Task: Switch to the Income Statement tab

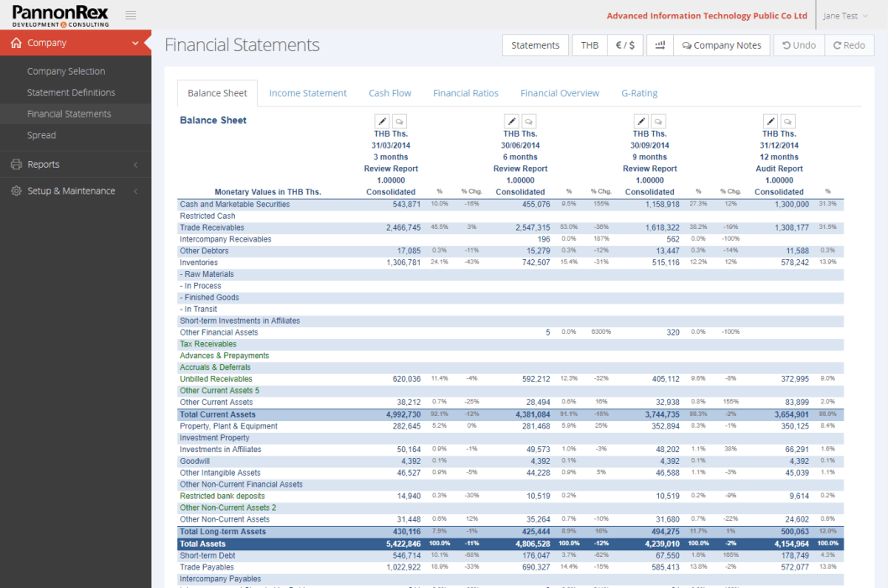Action: [x=307, y=93]
